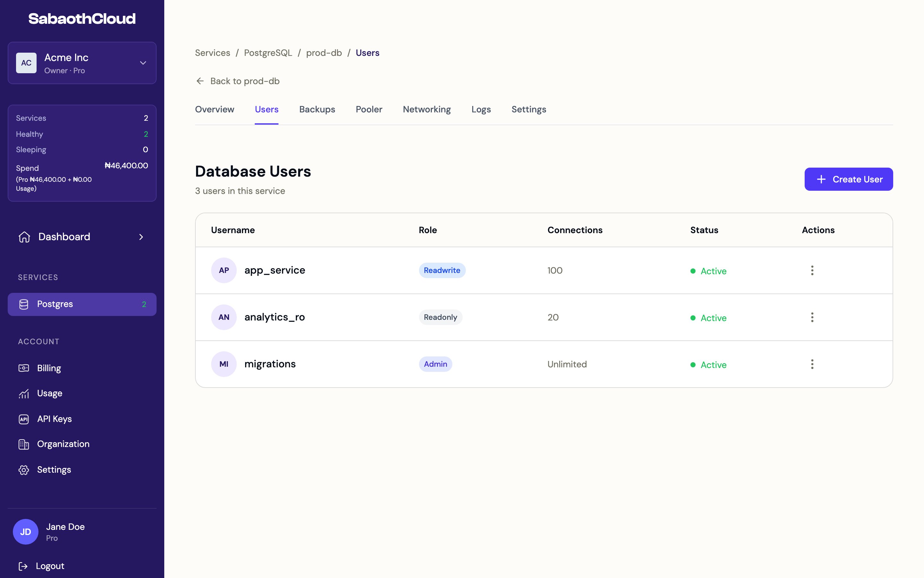
Task: Click Services in the breadcrumb
Action: 213,53
